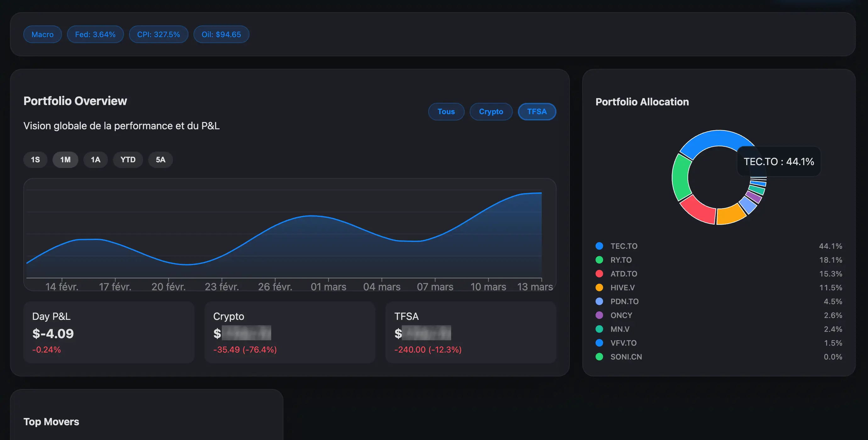The width and height of the screenshot is (868, 440).
Task: Choose the 1A time range
Action: click(95, 160)
